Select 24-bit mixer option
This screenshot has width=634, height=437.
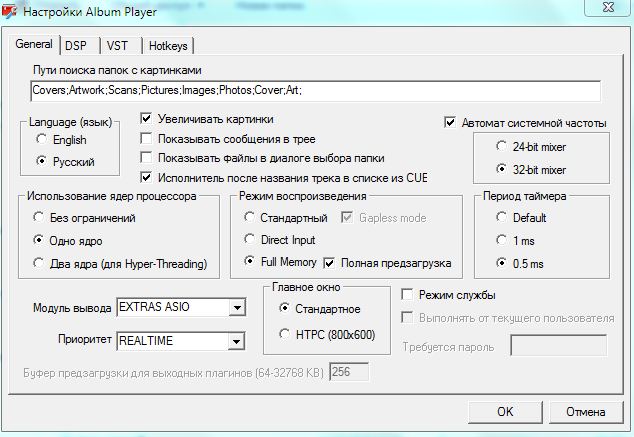pos(501,146)
